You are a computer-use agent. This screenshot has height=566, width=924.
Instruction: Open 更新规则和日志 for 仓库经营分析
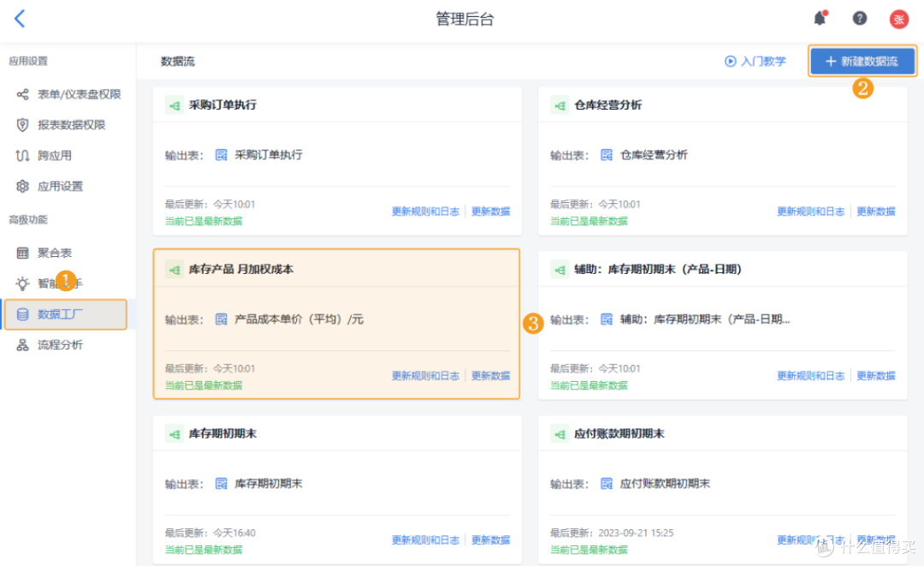pyautogui.click(x=811, y=212)
